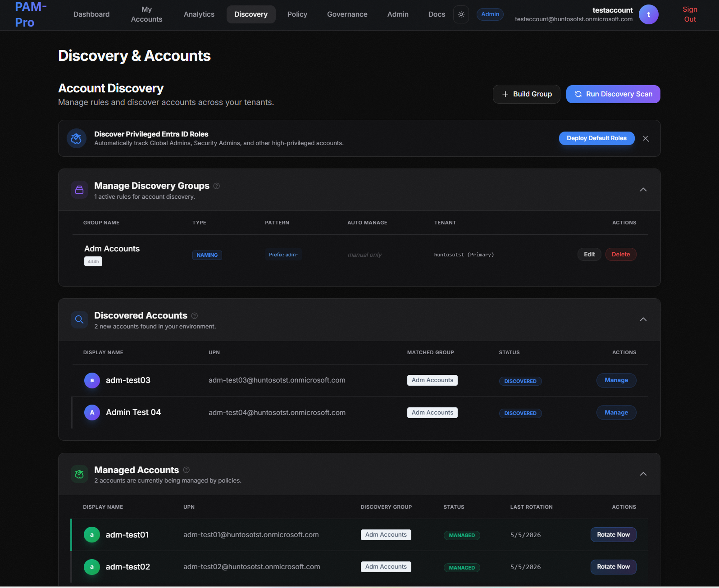This screenshot has height=588, width=719.
Task: Click the Prefix: adm- pattern tag
Action: pos(283,255)
